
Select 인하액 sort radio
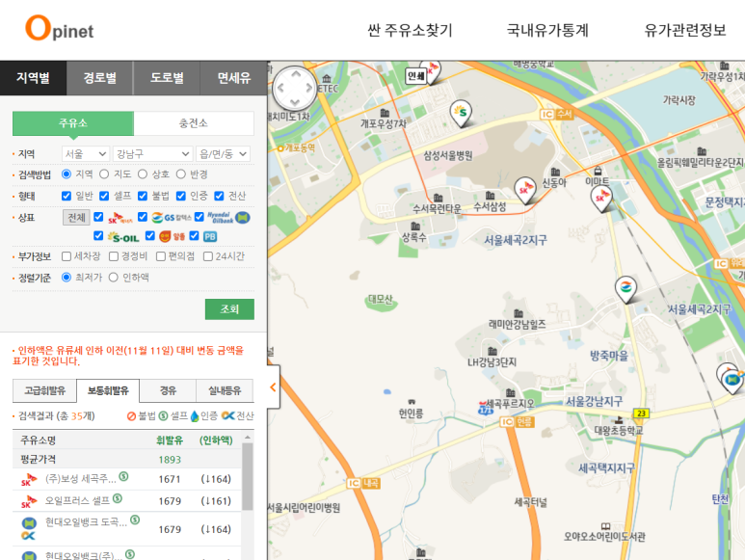[113, 278]
